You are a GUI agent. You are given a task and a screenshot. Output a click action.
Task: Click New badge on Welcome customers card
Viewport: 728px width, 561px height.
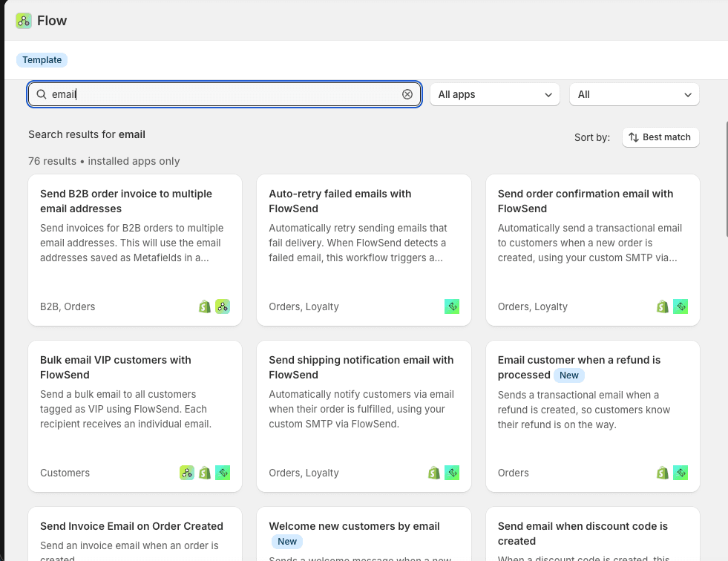(287, 542)
